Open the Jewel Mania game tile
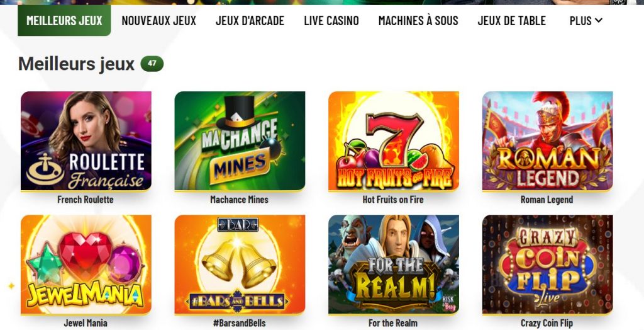The width and height of the screenshot is (644, 330). pyautogui.click(x=86, y=265)
